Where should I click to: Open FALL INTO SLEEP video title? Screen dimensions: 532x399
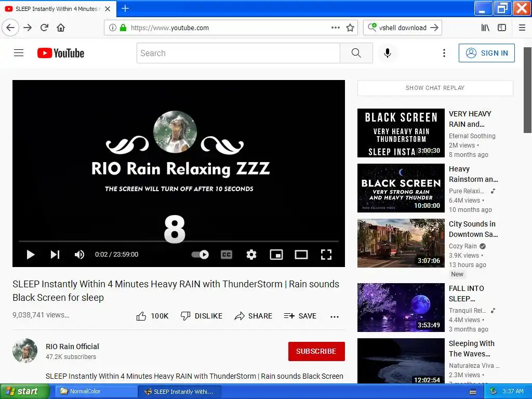(x=467, y=294)
